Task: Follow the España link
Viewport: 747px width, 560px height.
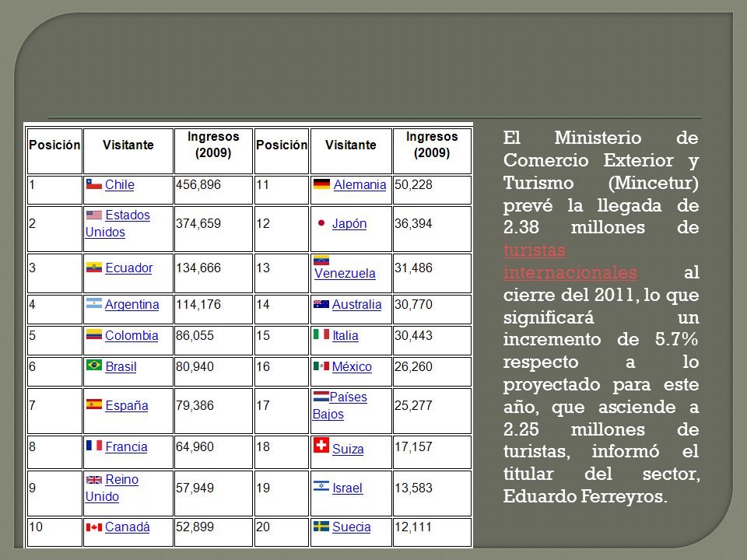Action: click(x=127, y=406)
